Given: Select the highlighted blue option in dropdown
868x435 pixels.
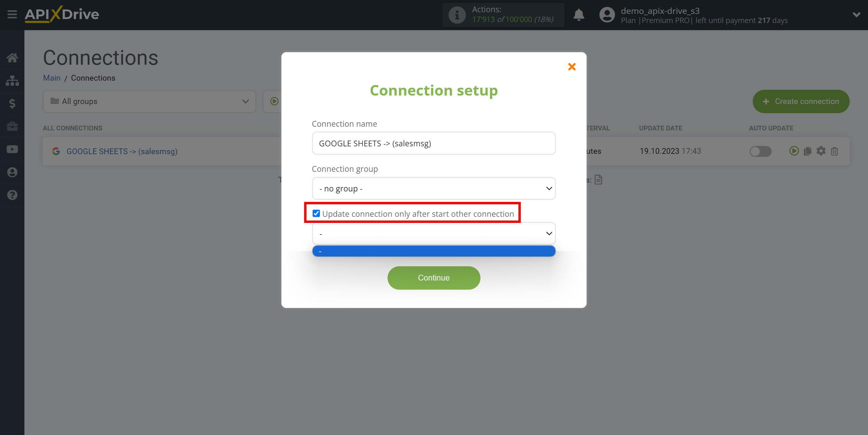Looking at the screenshot, I should tap(433, 251).
